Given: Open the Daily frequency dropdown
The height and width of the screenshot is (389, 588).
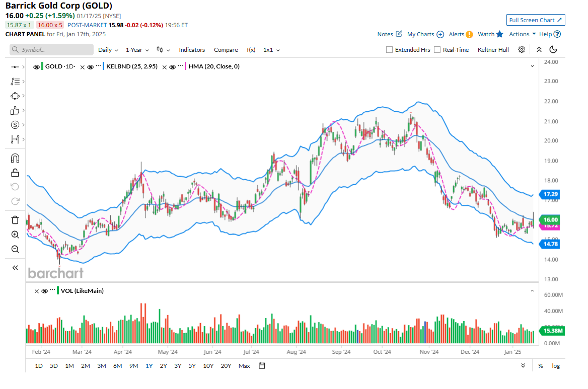Looking at the screenshot, I should 108,50.
